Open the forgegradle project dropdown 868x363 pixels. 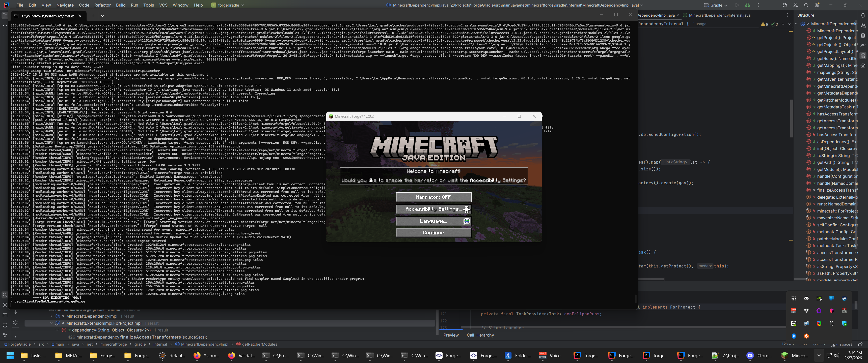227,5
